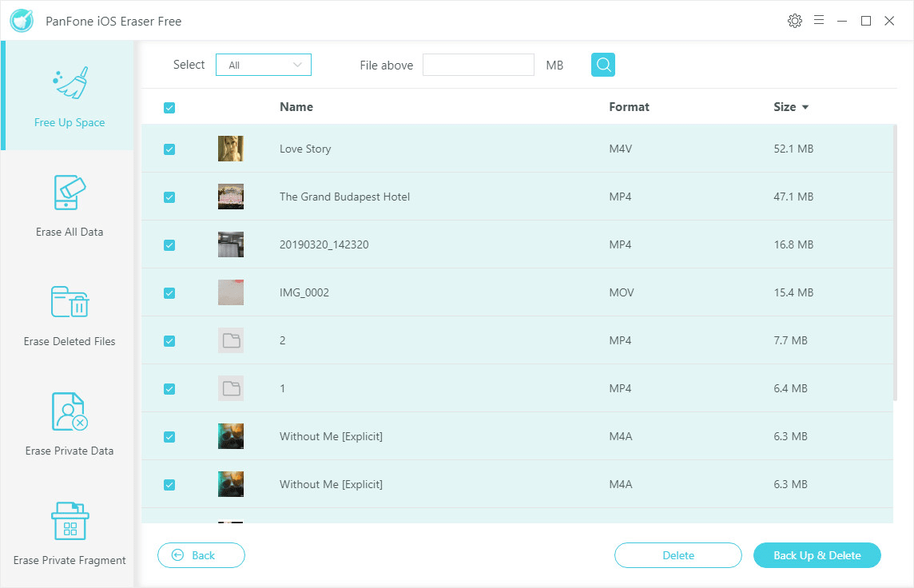The image size is (914, 588).
Task: Select the 20190320_142320 file name
Action: (x=324, y=244)
